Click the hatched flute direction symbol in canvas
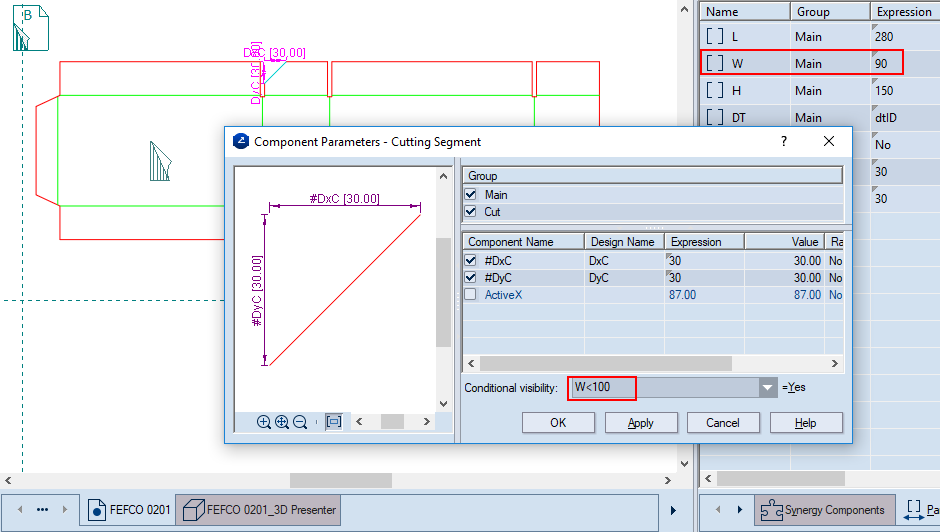Screen dimensions: 940x532 click(161, 161)
